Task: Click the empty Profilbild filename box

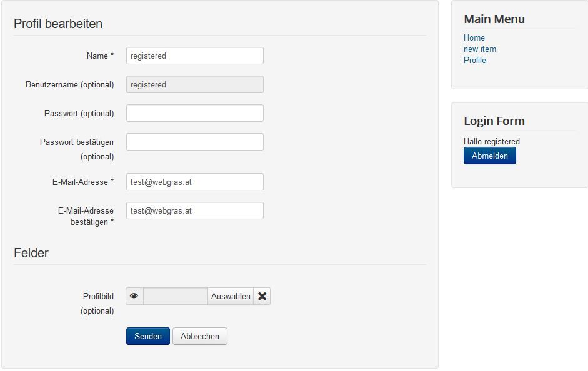Action: point(175,296)
